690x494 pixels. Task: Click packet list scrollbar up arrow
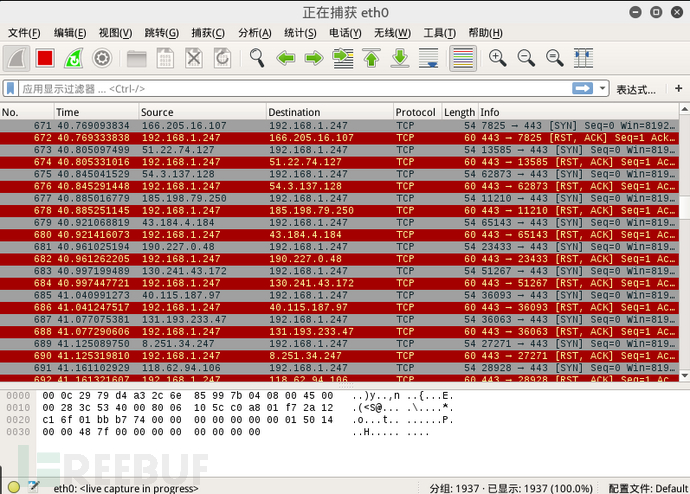coord(684,109)
